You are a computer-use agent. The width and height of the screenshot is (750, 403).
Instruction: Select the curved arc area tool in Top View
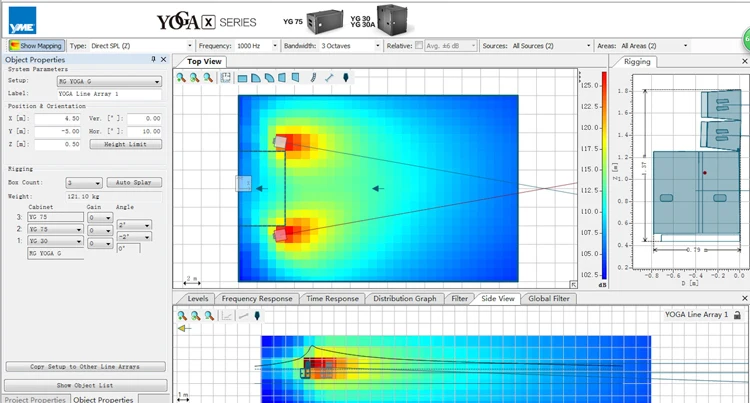point(269,78)
